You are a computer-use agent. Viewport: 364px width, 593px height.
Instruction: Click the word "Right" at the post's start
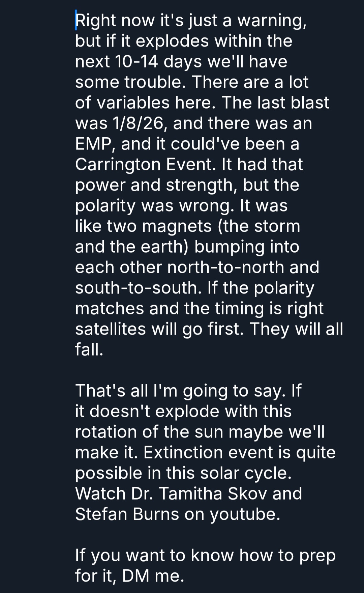pos(96,21)
